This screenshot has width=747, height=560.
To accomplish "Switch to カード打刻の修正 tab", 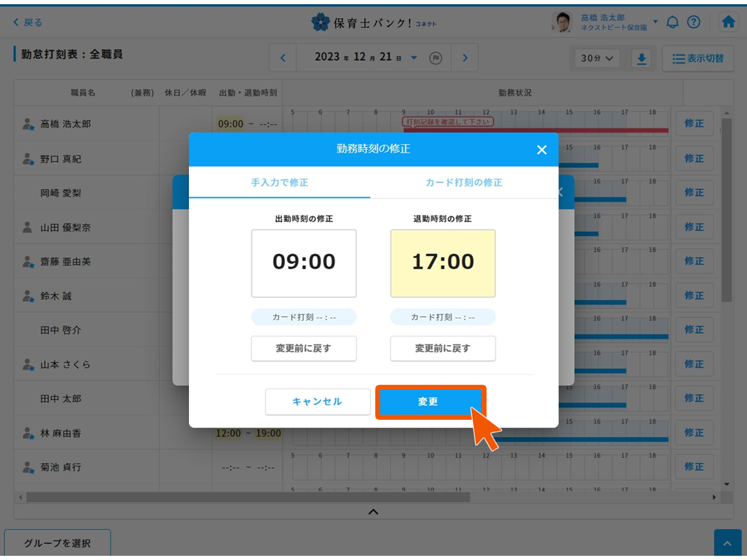I will pyautogui.click(x=463, y=183).
